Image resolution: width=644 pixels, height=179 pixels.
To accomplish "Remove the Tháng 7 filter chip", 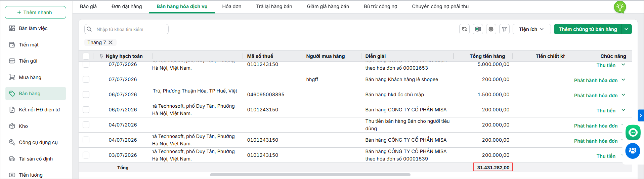I will (111, 42).
